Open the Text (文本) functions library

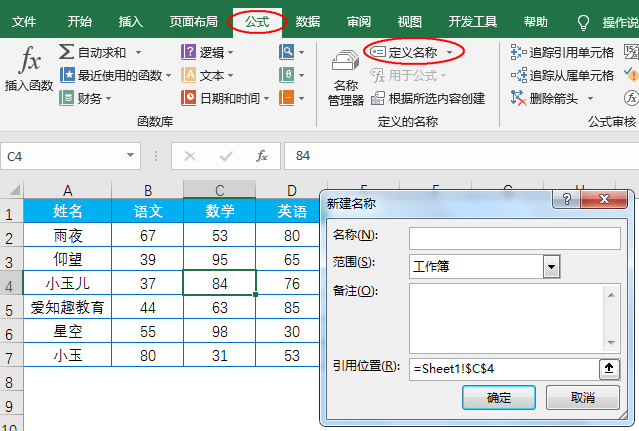[x=207, y=75]
